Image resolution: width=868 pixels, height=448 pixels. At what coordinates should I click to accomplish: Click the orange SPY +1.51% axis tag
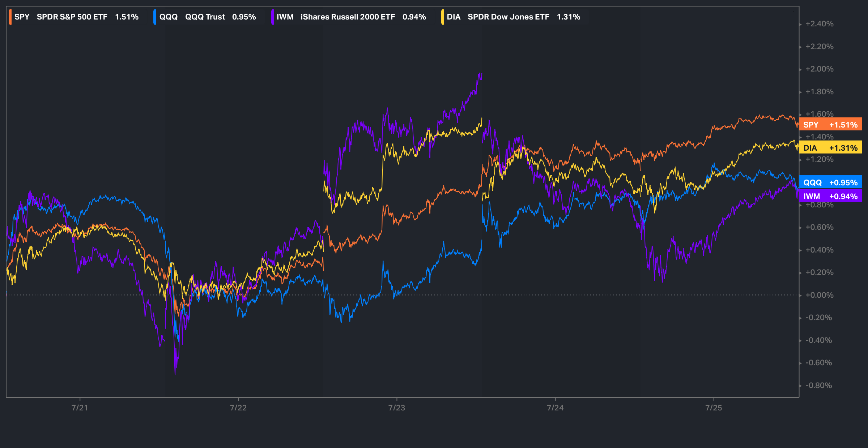[830, 125]
